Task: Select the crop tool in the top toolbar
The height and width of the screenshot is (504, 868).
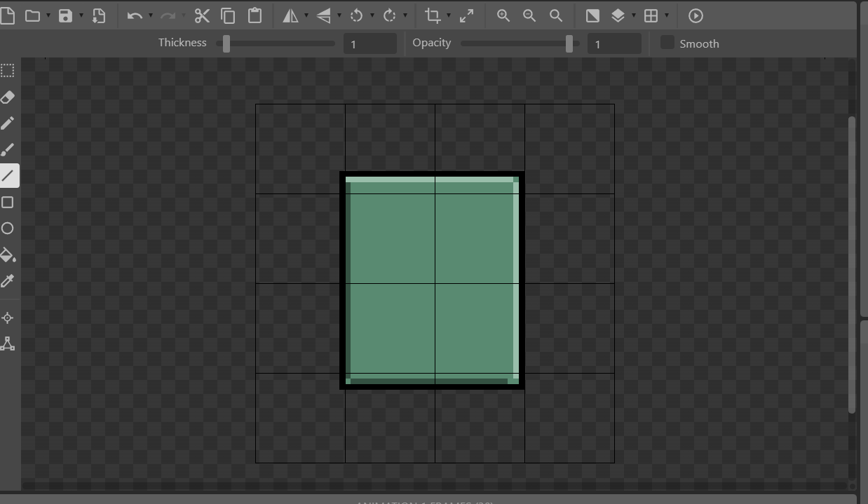Action: click(x=433, y=15)
